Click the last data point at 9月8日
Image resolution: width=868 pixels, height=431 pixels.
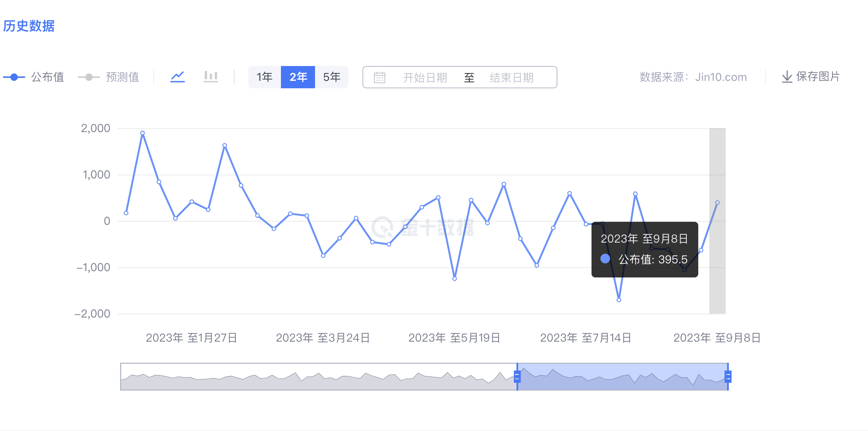pos(718,203)
